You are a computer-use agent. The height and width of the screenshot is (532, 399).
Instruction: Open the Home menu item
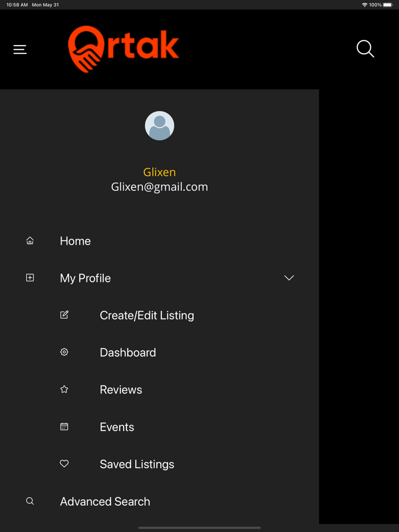[75, 241]
